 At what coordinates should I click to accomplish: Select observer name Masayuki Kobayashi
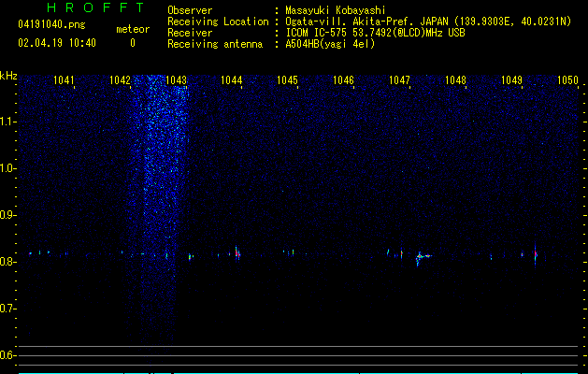tap(336, 10)
